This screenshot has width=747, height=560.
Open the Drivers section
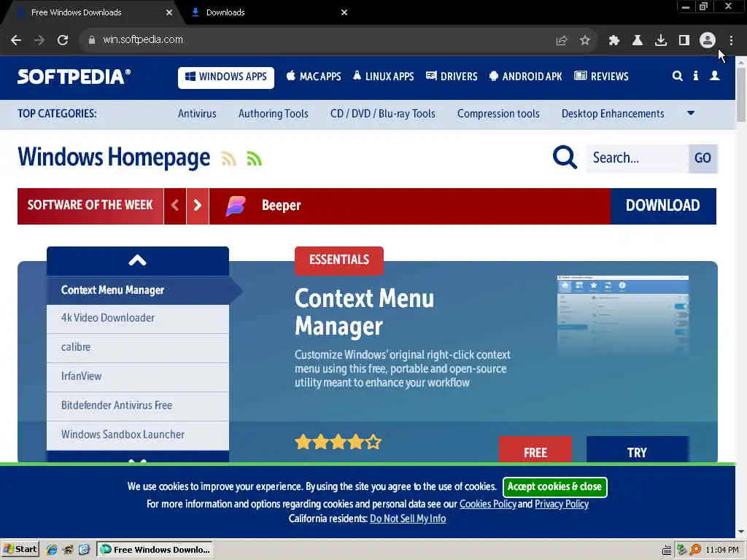452,76
